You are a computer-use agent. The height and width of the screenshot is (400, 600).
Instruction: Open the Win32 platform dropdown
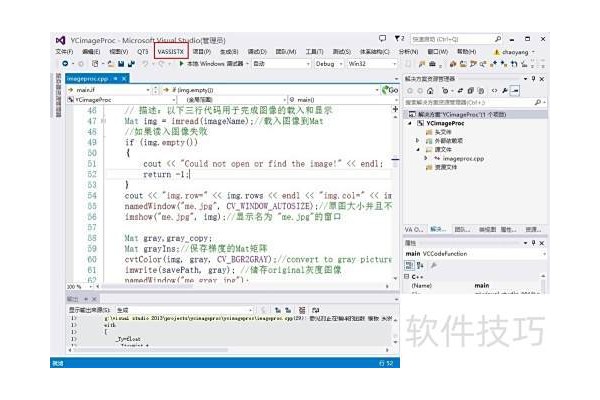pos(372,64)
